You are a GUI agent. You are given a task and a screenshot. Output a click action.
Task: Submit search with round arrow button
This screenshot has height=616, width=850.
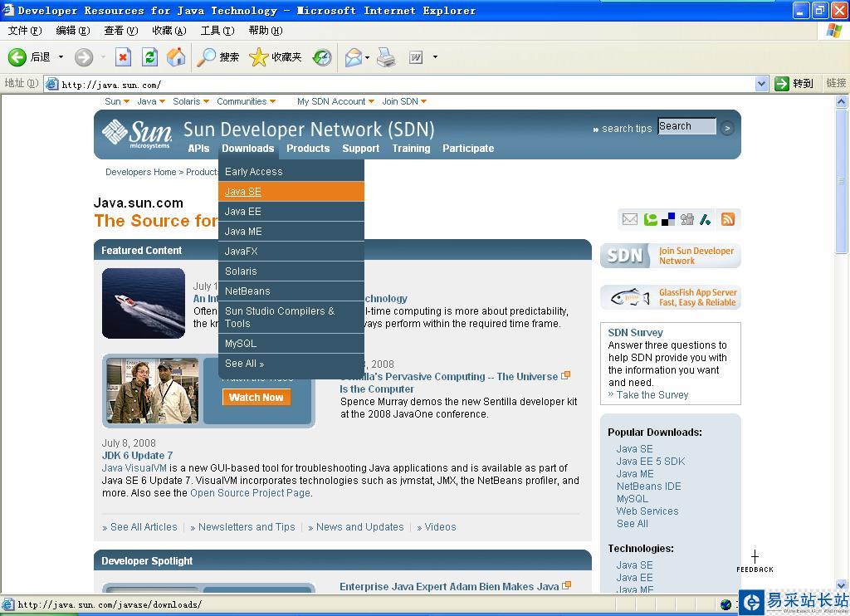pos(727,129)
